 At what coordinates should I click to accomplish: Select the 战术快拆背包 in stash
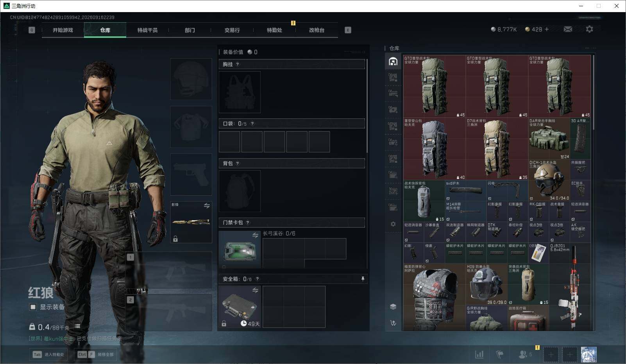coord(424,201)
